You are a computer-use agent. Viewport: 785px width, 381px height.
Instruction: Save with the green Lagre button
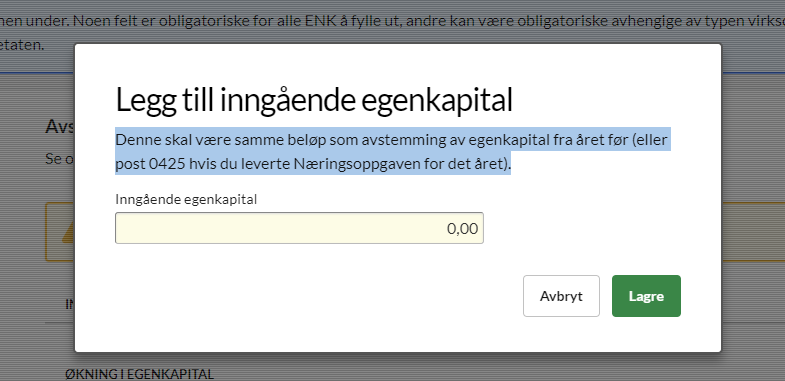646,296
